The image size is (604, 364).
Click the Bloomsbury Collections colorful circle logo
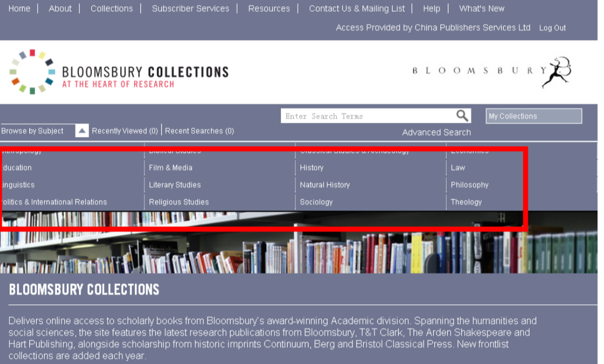click(32, 72)
